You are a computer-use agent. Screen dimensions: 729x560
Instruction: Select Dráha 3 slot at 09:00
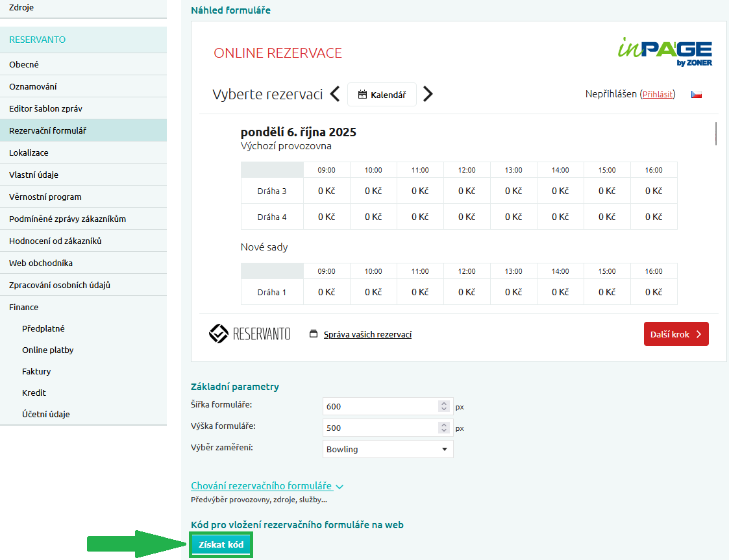(x=327, y=191)
